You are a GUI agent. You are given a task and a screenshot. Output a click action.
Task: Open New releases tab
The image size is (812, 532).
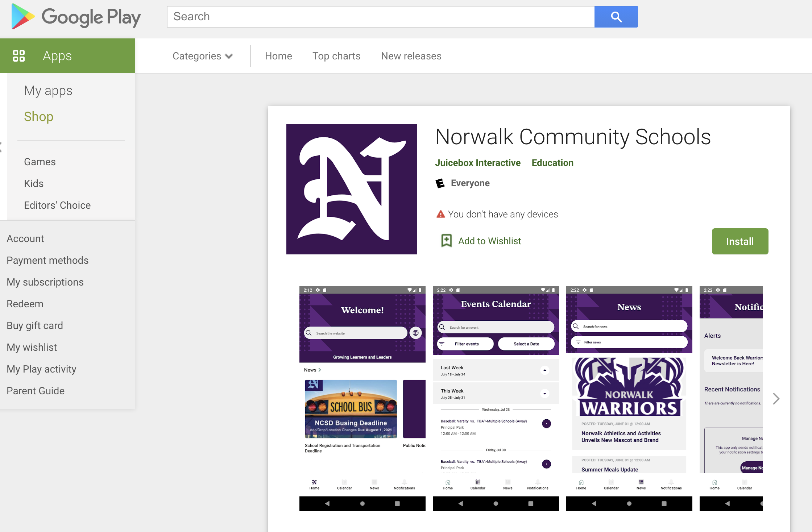click(x=411, y=56)
